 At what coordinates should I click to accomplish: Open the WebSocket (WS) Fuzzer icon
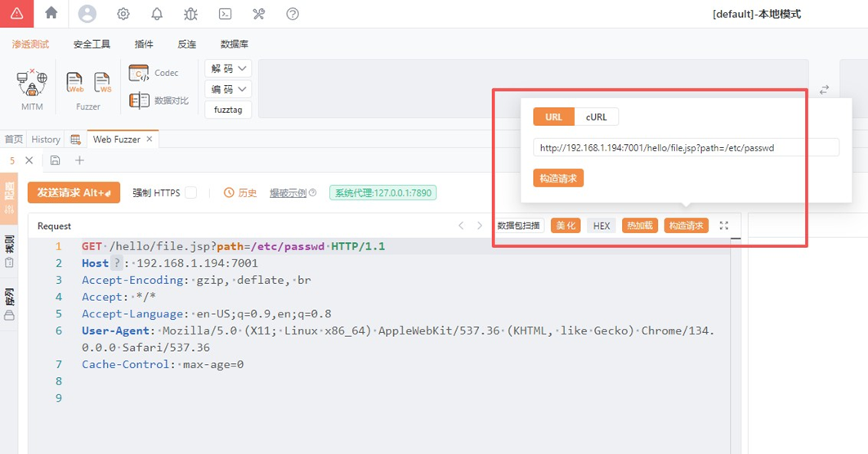point(102,83)
